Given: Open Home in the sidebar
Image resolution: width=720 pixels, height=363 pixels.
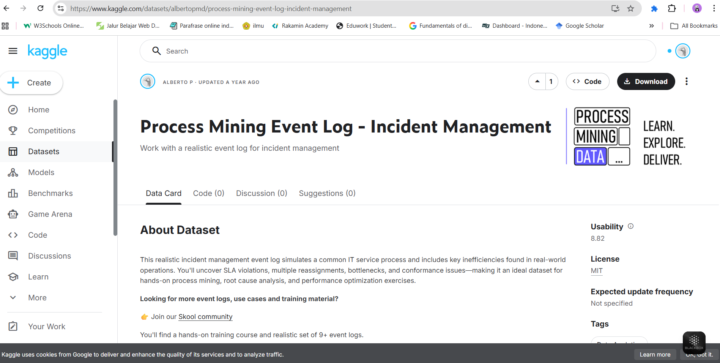Looking at the screenshot, I should tap(39, 110).
